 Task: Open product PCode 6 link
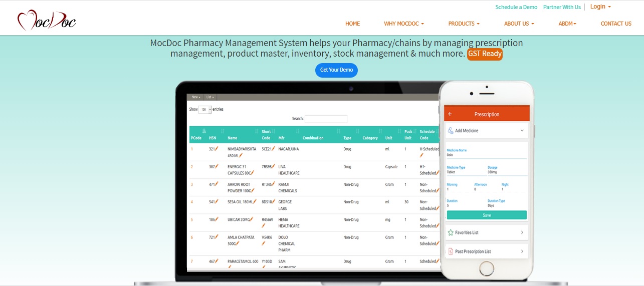[192, 237]
